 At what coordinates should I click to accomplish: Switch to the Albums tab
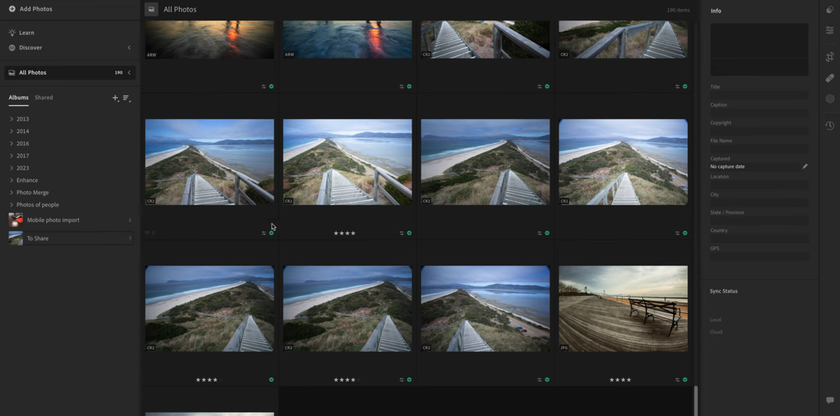click(18, 97)
